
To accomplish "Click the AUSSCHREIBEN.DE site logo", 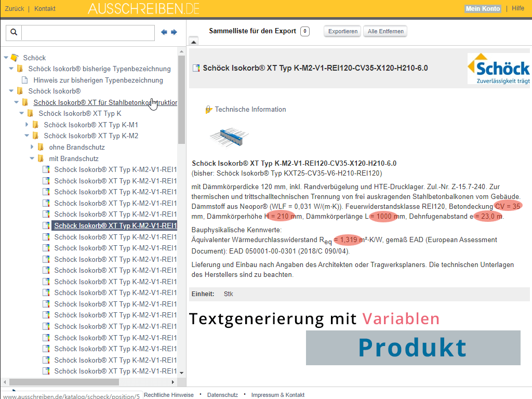I will [x=143, y=9].
